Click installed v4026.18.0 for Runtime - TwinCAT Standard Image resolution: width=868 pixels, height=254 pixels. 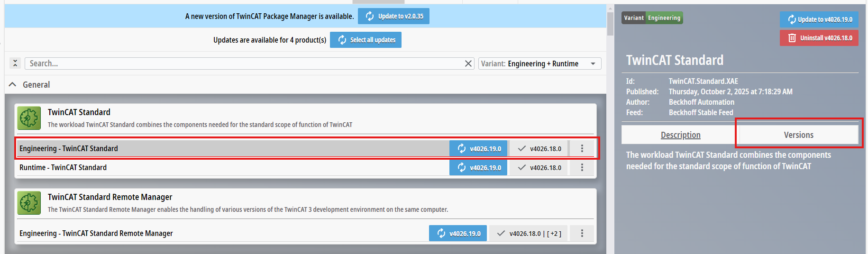(x=539, y=167)
